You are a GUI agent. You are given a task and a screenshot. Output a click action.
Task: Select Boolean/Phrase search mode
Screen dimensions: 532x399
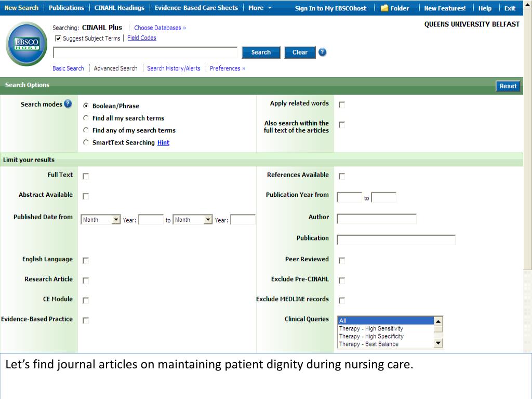coord(86,106)
